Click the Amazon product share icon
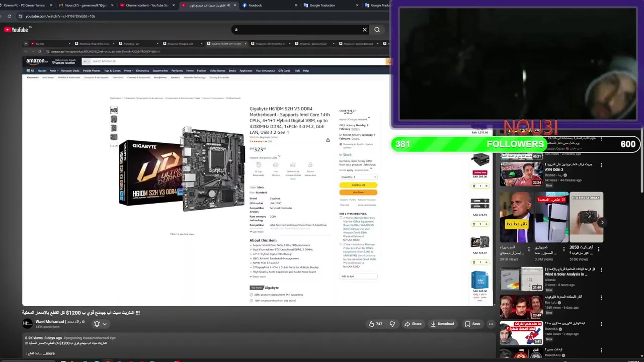The image size is (644, 362). click(328, 140)
